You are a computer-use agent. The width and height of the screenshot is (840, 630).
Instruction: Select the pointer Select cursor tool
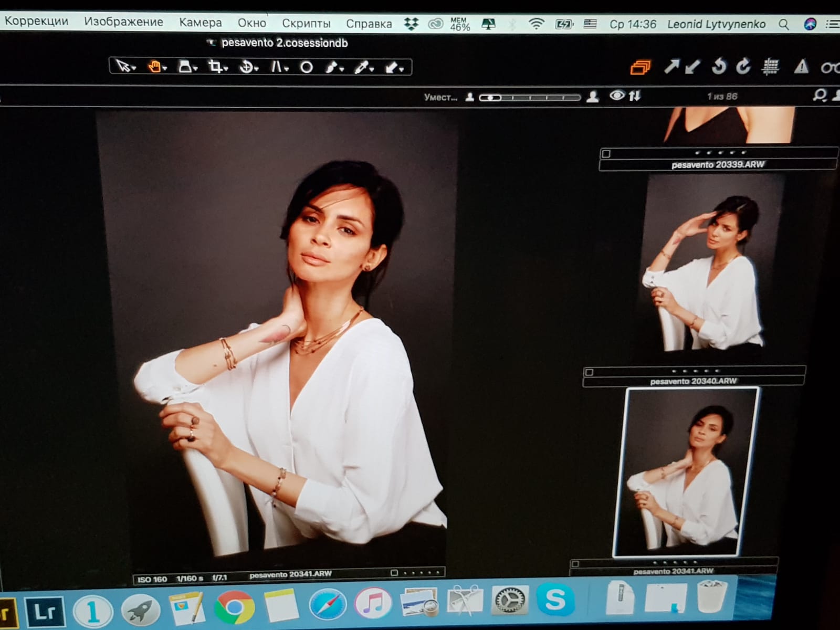click(x=124, y=67)
